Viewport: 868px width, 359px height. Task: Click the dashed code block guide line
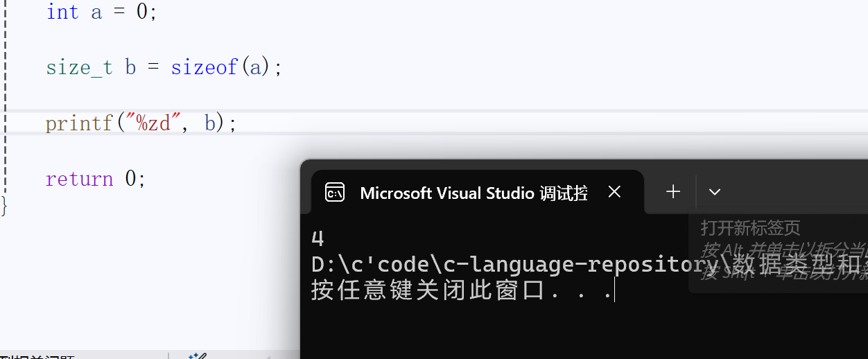click(5, 97)
